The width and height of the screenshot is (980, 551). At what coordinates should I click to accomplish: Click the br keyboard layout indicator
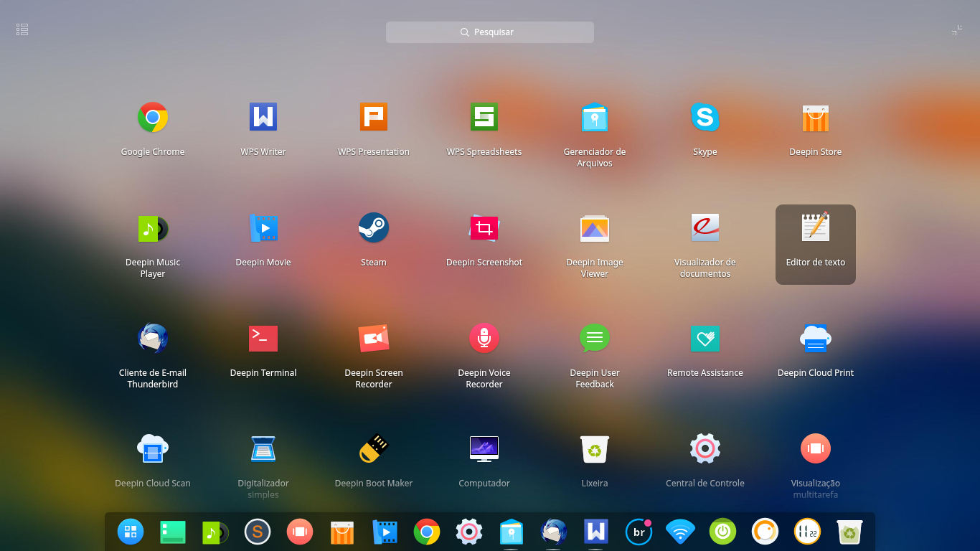639,532
